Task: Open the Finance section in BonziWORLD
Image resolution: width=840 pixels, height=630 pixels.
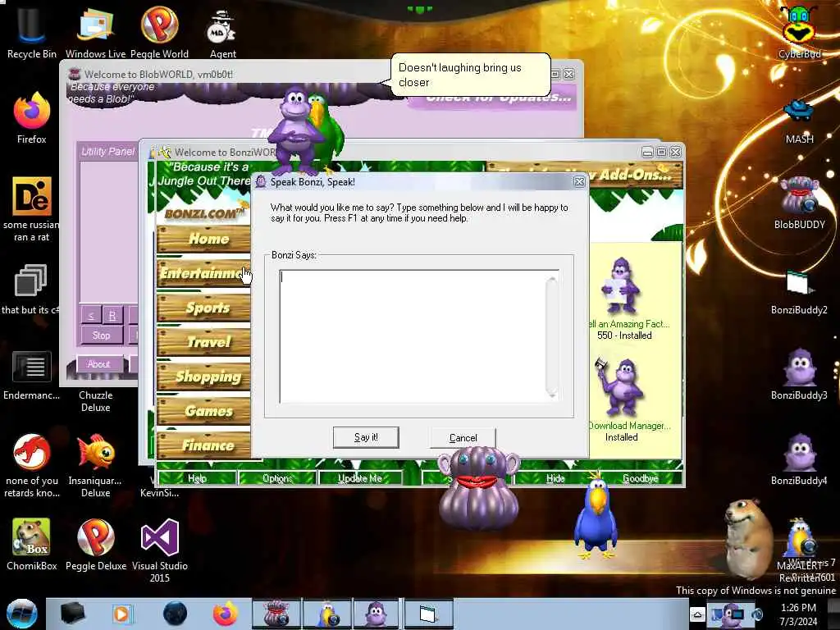Action: click(204, 445)
